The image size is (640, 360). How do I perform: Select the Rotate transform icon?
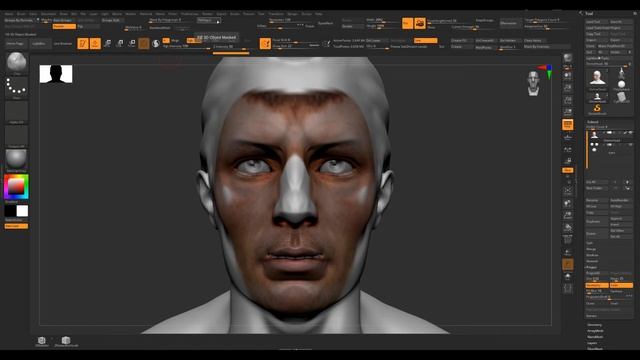[132, 43]
